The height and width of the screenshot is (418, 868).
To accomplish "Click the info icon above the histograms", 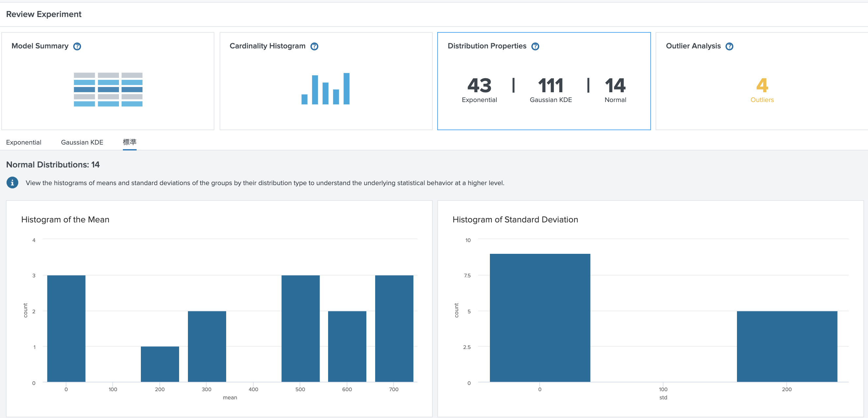I will point(12,183).
